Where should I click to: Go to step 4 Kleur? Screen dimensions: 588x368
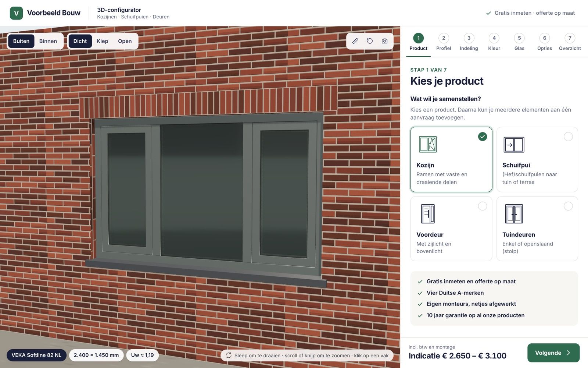[x=494, y=43]
